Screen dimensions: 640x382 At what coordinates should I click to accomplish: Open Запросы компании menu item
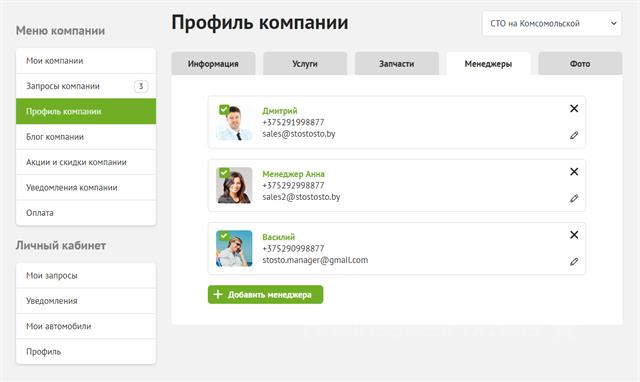86,86
